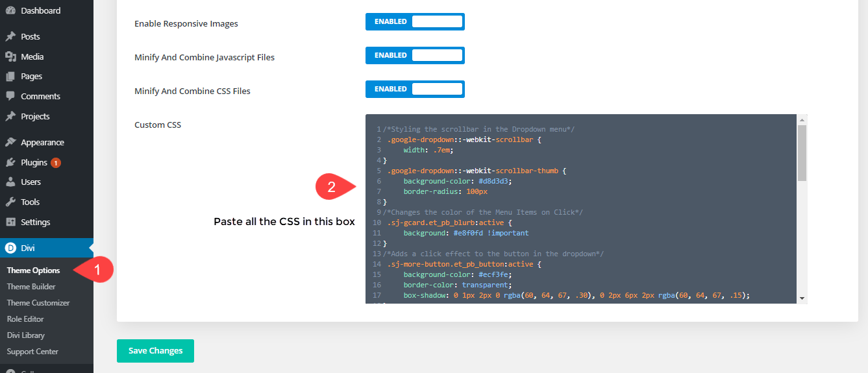Click inside the Custom CSS code editor
868x373 pixels.
pyautogui.click(x=581, y=209)
